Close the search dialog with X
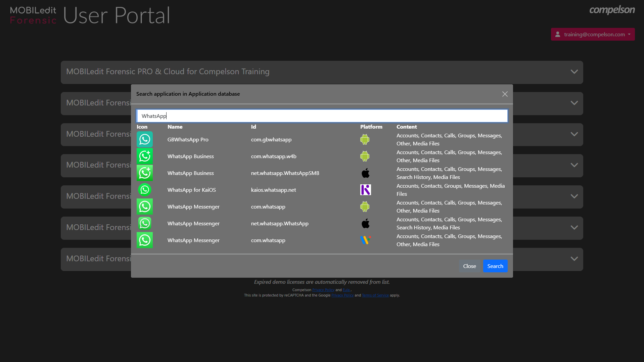 pyautogui.click(x=505, y=94)
